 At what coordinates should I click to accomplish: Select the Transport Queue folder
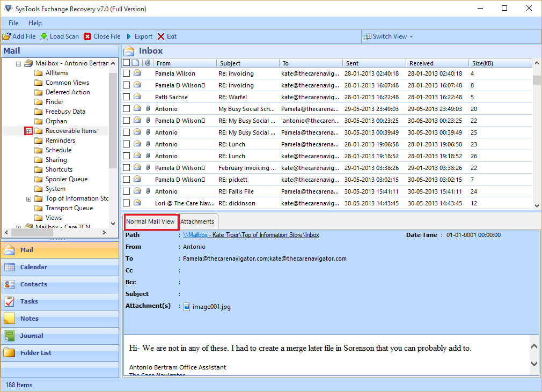69,208
